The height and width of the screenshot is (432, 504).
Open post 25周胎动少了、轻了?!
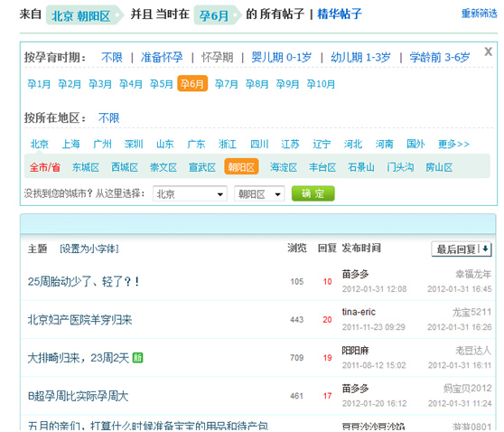83,281
